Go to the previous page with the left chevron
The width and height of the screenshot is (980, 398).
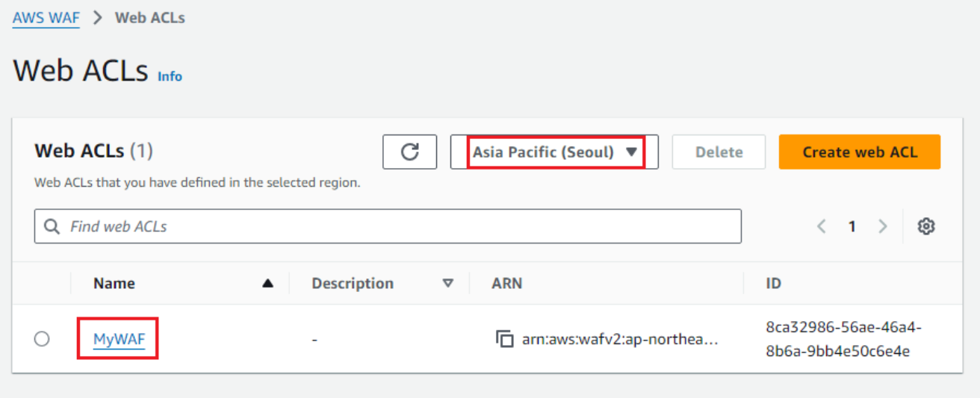pyautogui.click(x=822, y=226)
